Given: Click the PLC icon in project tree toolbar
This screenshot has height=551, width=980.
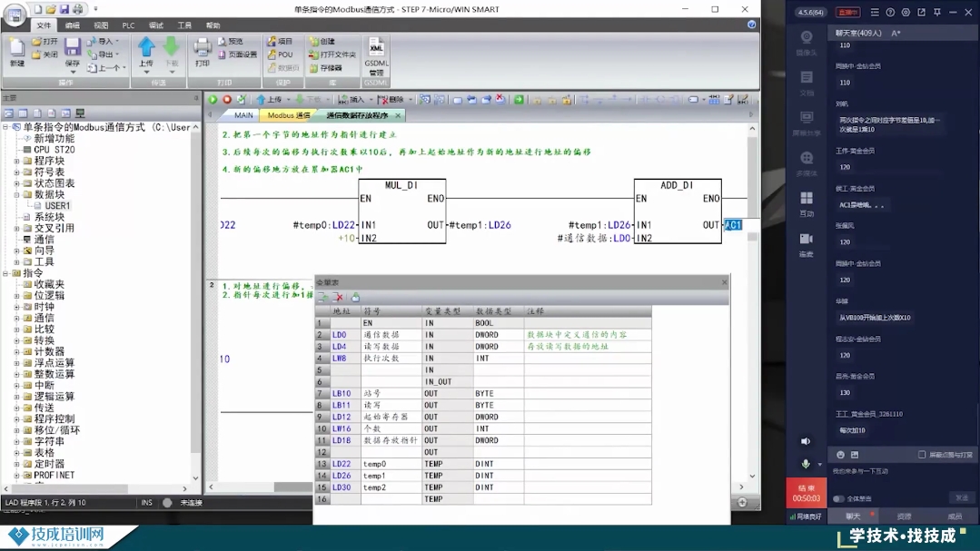Looking at the screenshot, I should point(80,113).
